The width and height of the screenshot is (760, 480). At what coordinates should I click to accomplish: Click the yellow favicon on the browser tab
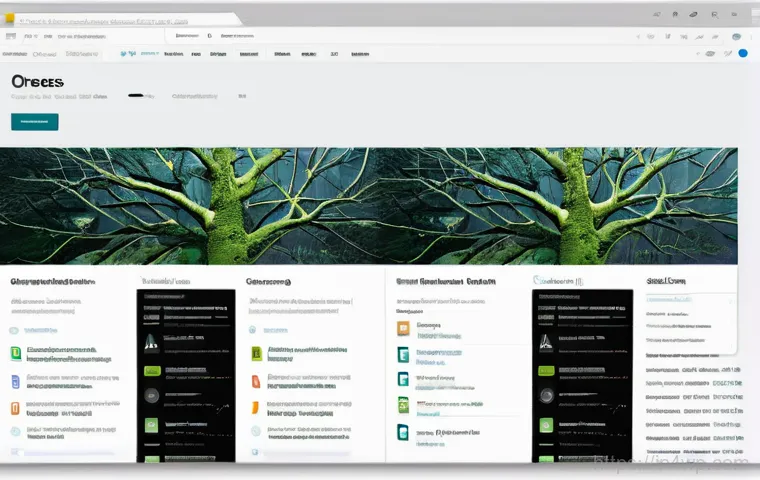[x=10, y=18]
